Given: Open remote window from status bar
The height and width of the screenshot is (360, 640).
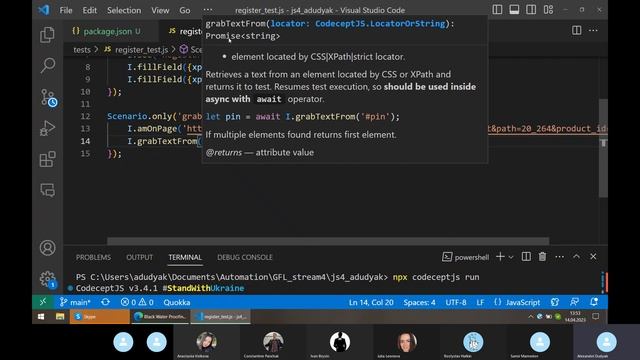Looking at the screenshot, I should tap(43, 302).
